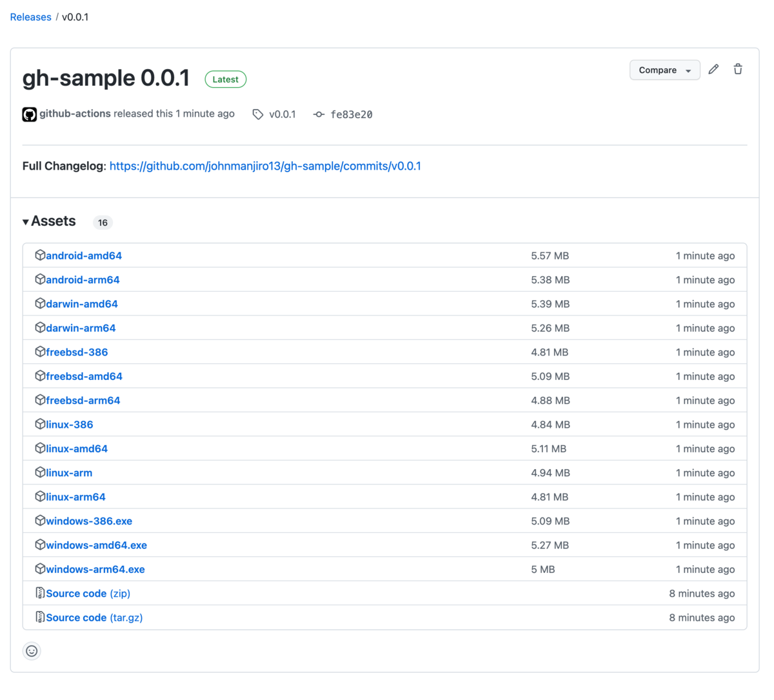The height and width of the screenshot is (700, 774).
Task: Download the android-amd64 asset
Action: tap(84, 255)
